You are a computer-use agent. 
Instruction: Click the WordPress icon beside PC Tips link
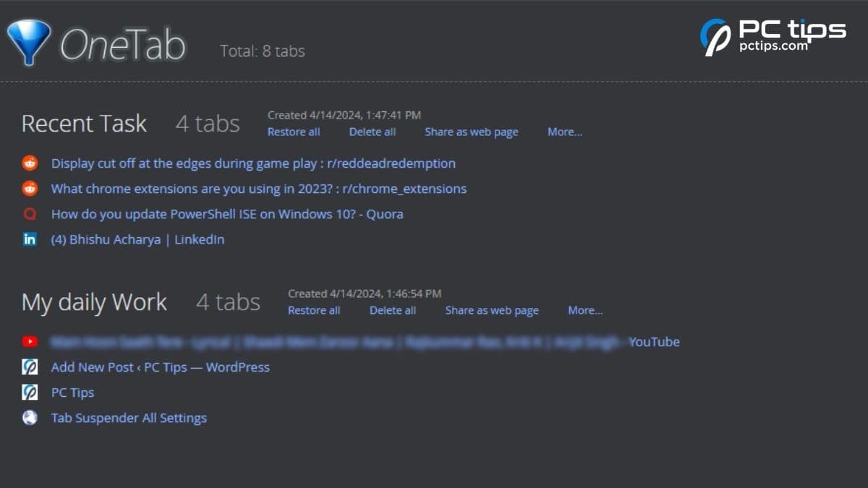pyautogui.click(x=30, y=392)
